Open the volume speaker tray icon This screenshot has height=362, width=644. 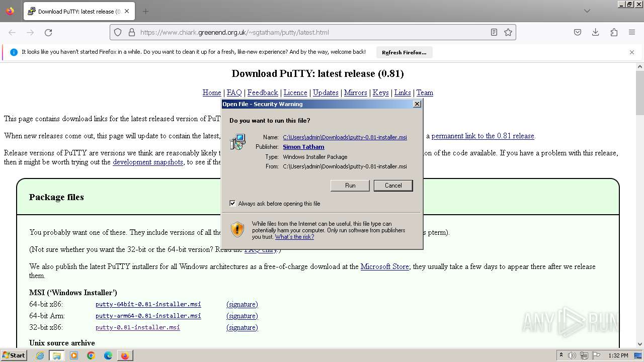[572, 355]
